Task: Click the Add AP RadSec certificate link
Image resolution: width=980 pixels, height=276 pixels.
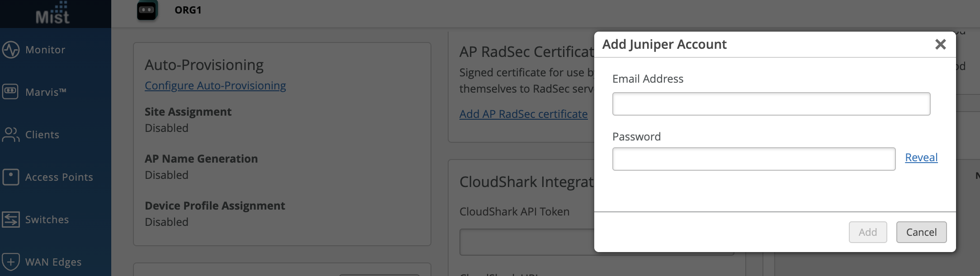Action: point(523,114)
